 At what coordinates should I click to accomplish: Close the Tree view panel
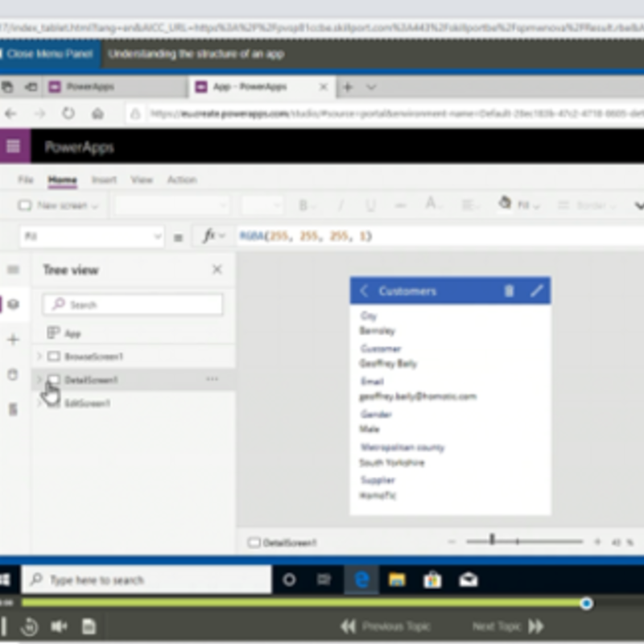[x=217, y=270]
